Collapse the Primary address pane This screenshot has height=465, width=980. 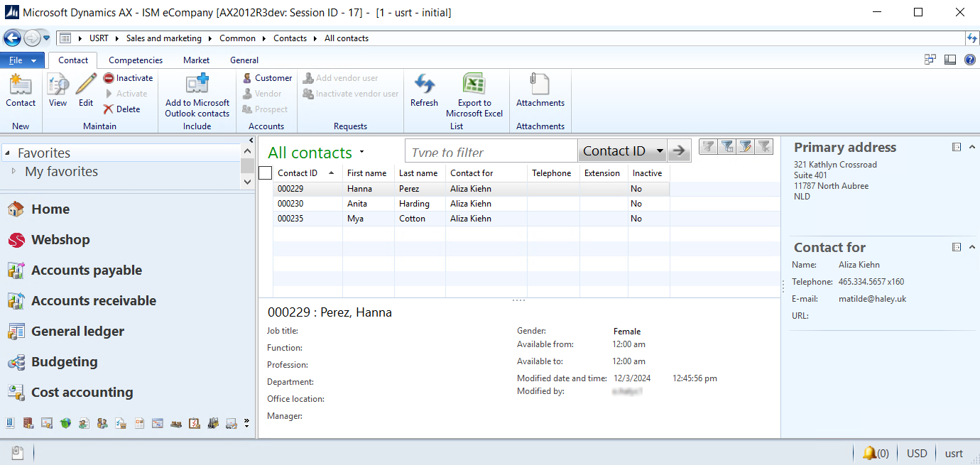971,147
